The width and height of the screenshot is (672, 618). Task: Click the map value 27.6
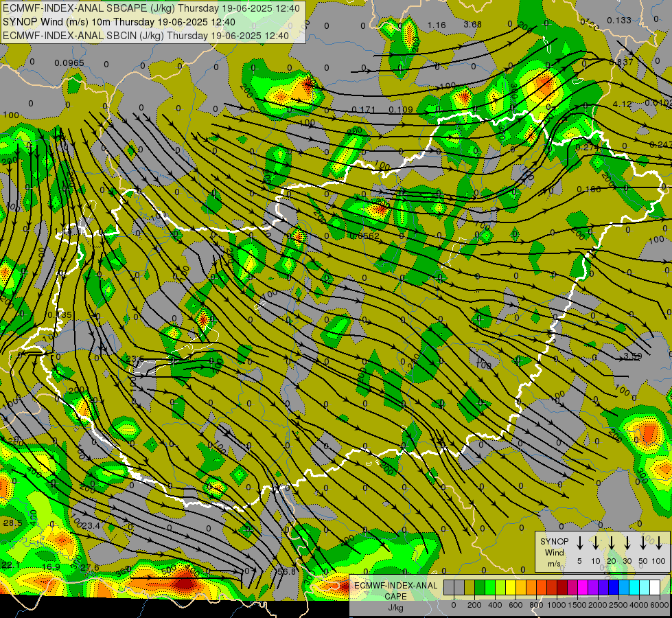click(x=89, y=568)
